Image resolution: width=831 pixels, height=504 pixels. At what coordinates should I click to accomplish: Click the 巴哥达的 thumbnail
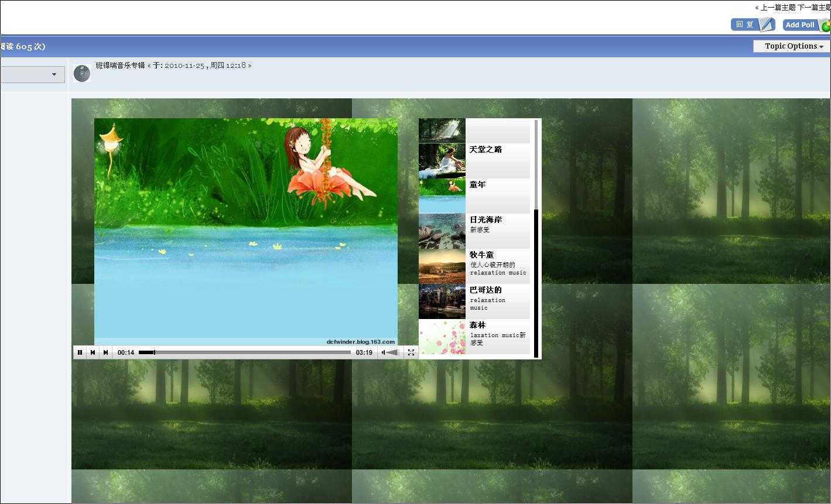(442, 301)
